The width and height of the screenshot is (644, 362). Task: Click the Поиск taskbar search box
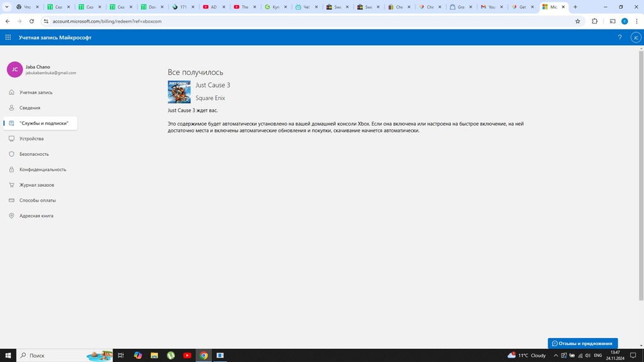pos(65,356)
